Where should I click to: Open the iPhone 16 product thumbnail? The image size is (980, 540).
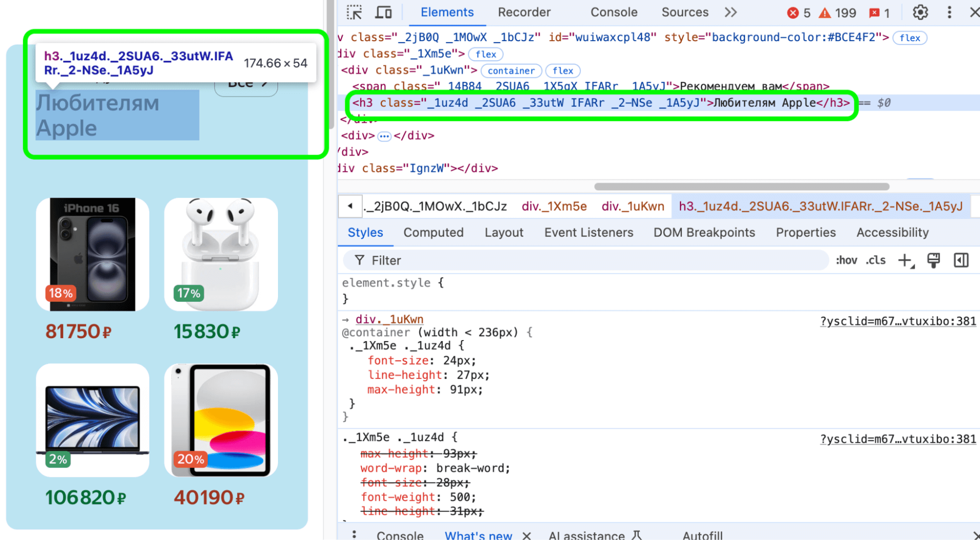point(93,254)
